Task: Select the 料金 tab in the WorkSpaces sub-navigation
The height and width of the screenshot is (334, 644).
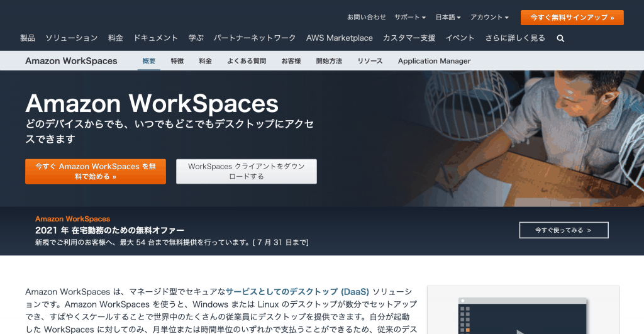Action: point(206,61)
